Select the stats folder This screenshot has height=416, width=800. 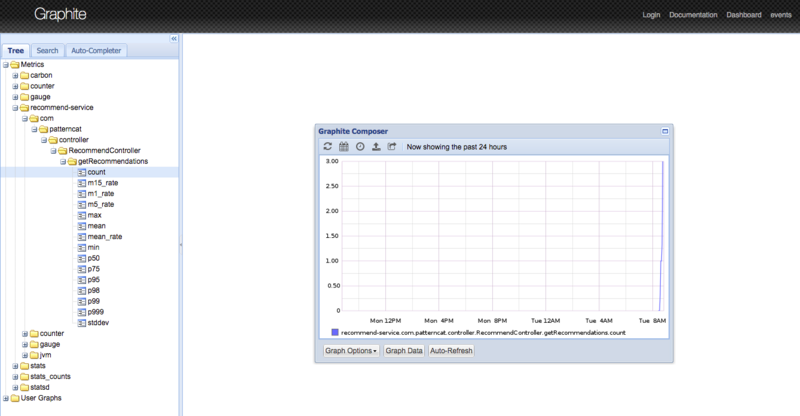click(38, 366)
